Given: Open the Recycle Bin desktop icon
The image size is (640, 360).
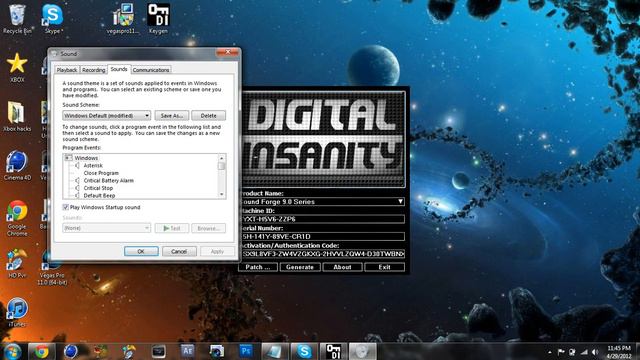Looking at the screenshot, I should 17,19.
